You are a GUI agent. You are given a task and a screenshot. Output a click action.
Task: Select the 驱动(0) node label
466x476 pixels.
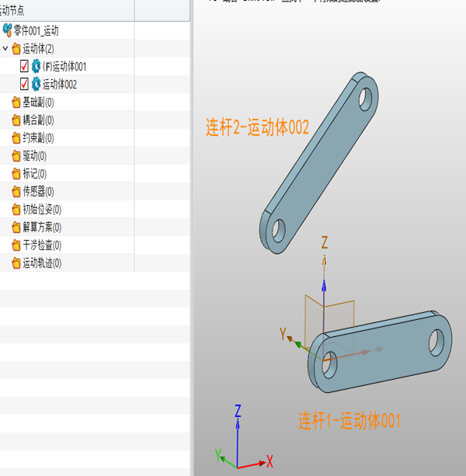[x=35, y=156]
